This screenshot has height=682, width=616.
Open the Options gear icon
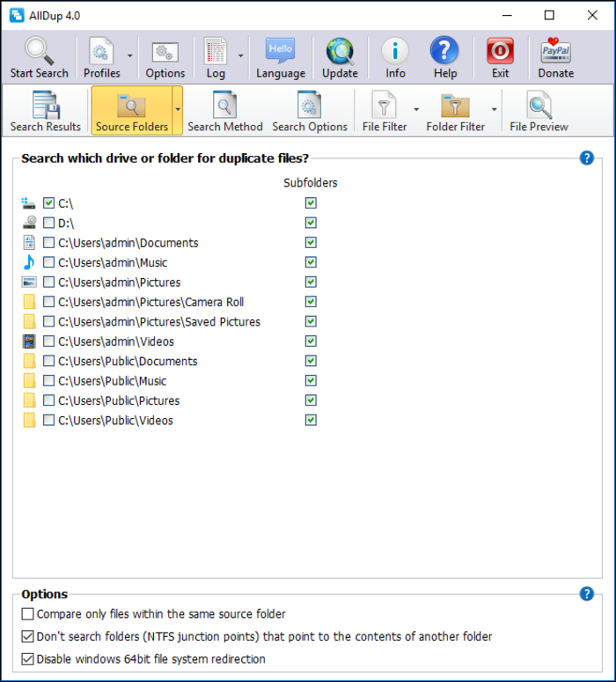point(165,52)
